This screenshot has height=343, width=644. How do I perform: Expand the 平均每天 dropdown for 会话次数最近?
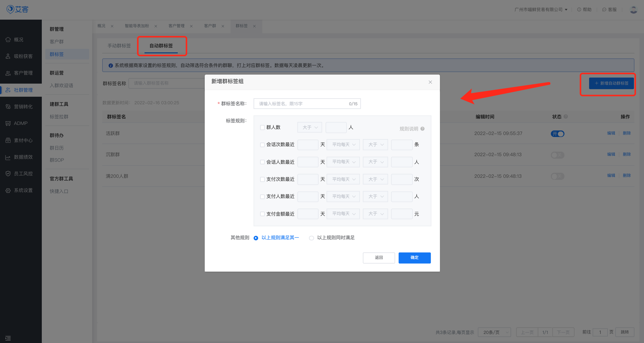(343, 145)
